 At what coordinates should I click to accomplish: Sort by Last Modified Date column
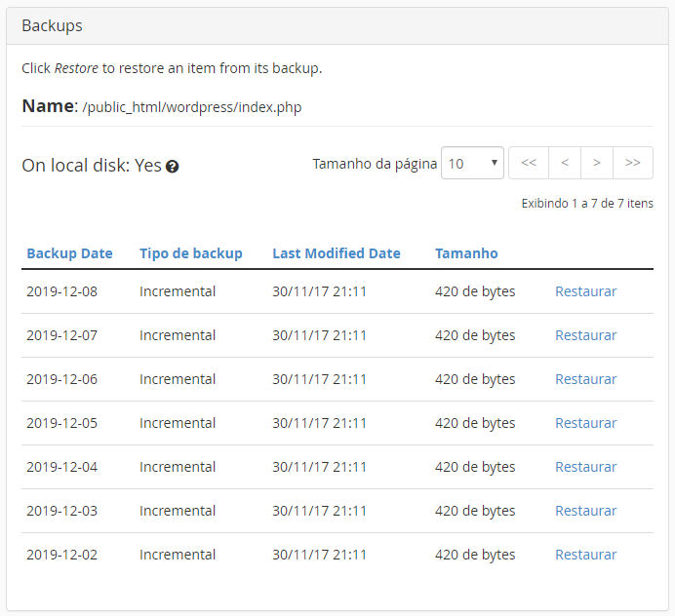pos(337,253)
